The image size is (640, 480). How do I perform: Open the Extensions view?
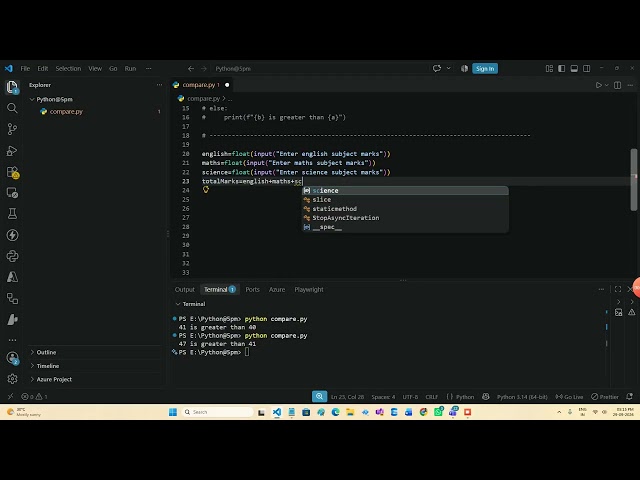click(12, 172)
